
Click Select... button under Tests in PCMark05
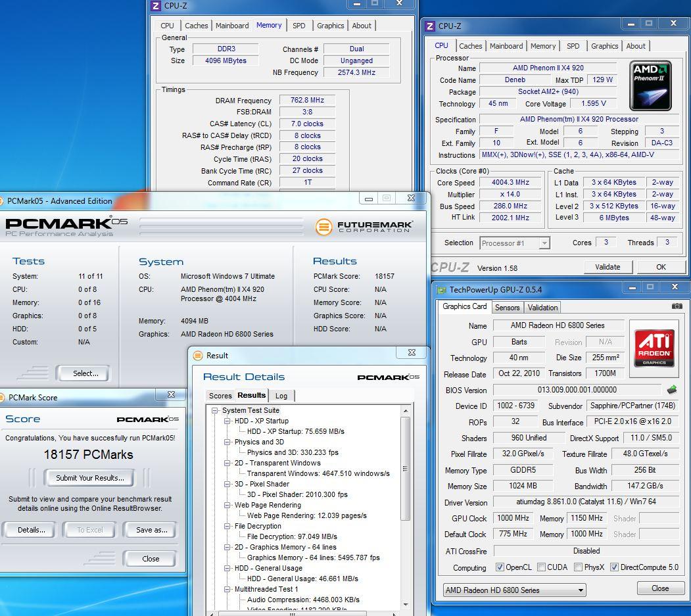point(85,373)
